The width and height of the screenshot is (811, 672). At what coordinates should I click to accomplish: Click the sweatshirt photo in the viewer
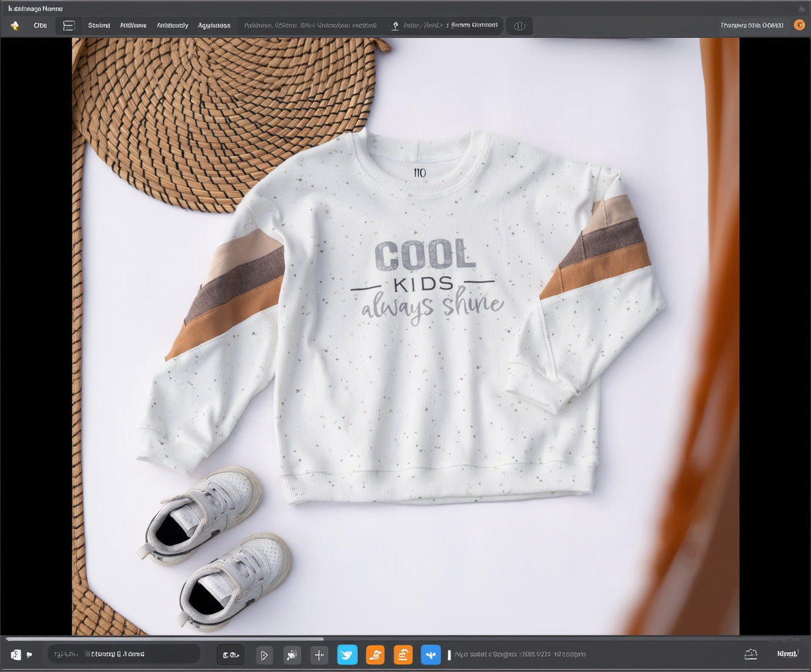(x=405, y=336)
